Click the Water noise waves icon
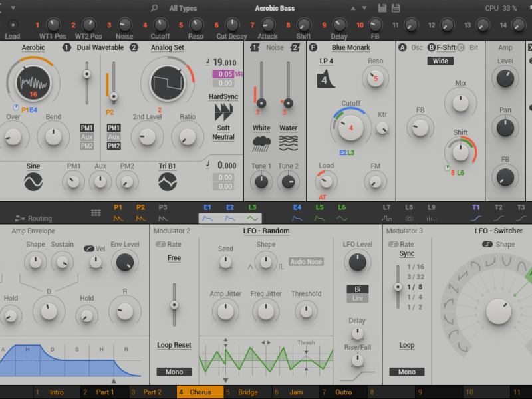Image resolution: width=532 pixels, height=399 pixels. 288,143
